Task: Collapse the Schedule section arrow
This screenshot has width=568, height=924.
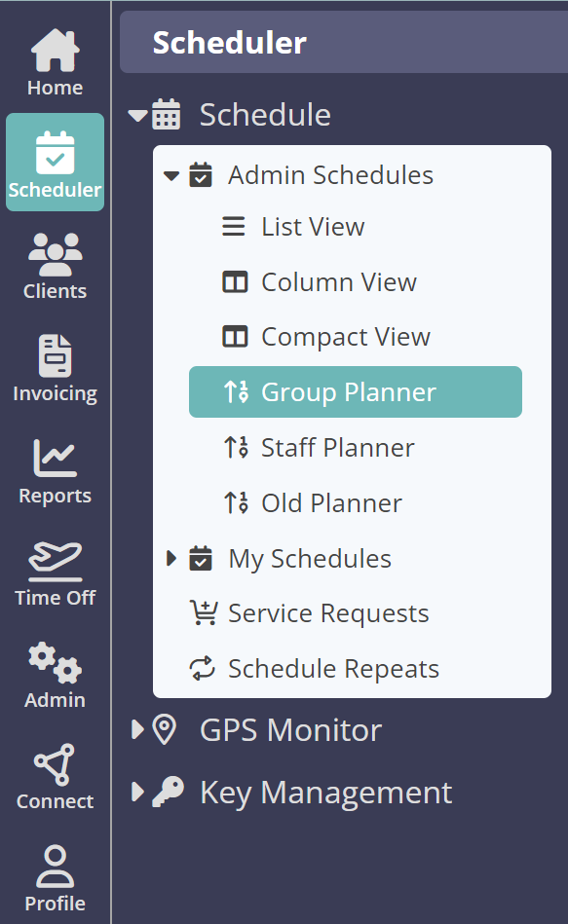Action: pos(138,115)
